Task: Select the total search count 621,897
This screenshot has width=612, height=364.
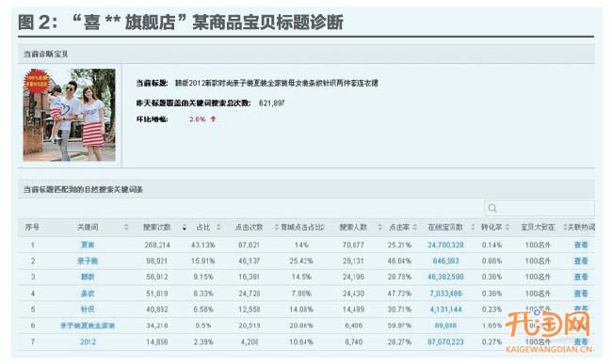Action: (x=272, y=103)
